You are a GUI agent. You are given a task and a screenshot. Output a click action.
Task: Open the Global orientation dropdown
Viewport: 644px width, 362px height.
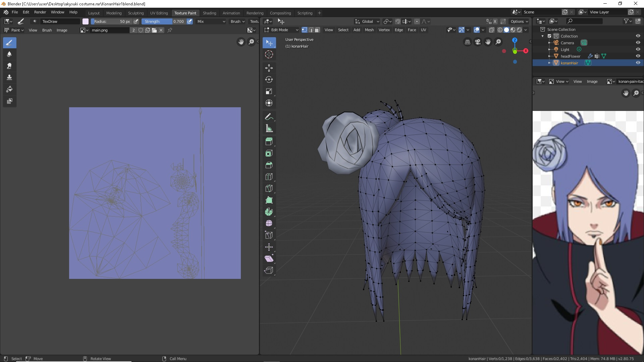pos(367,21)
